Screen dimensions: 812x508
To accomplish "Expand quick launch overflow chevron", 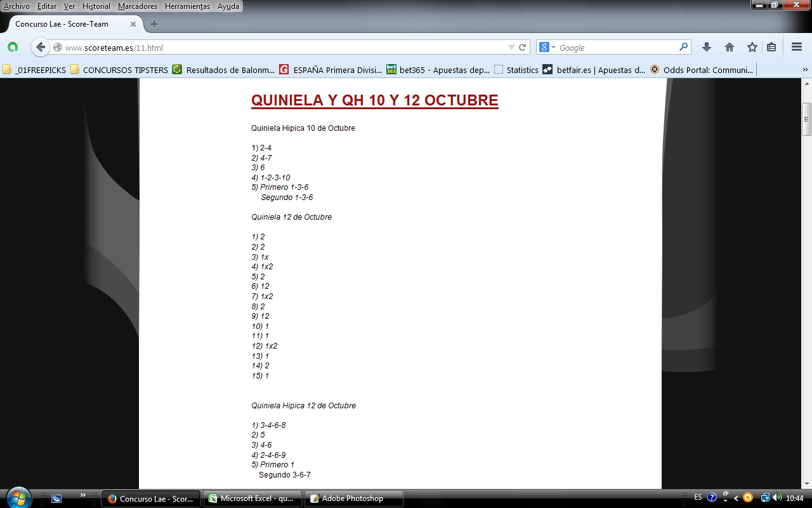I will point(83,495).
